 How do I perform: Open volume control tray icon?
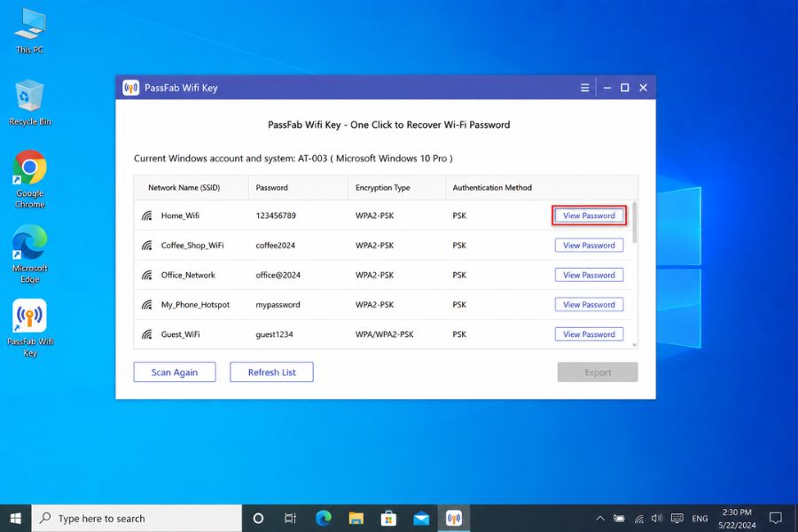point(657,518)
